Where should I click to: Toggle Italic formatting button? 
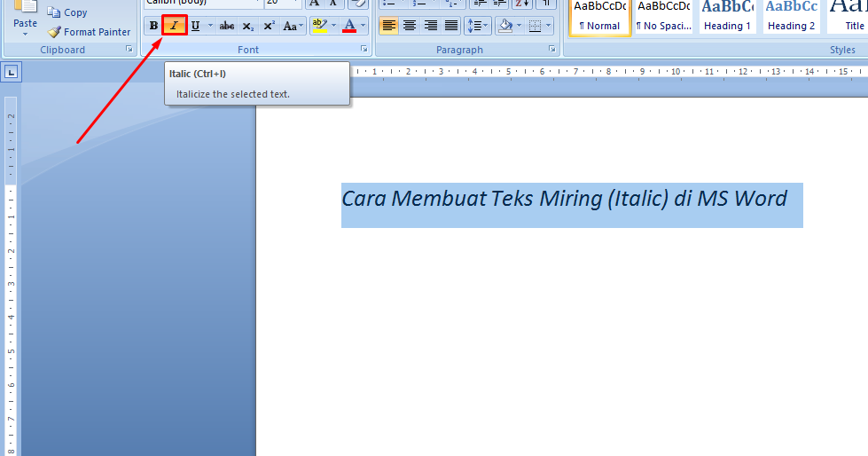(175, 26)
